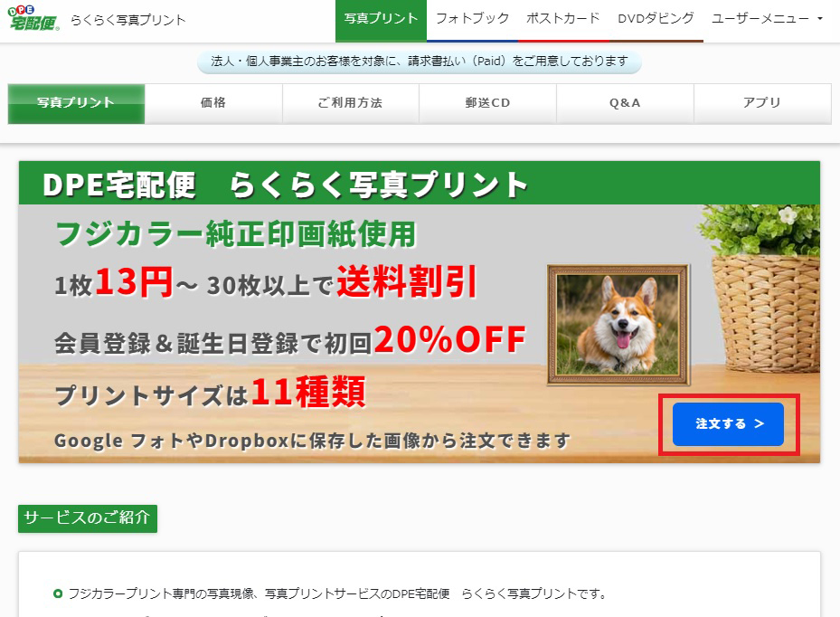
Task: Switch to the 価格 tab
Action: click(213, 103)
